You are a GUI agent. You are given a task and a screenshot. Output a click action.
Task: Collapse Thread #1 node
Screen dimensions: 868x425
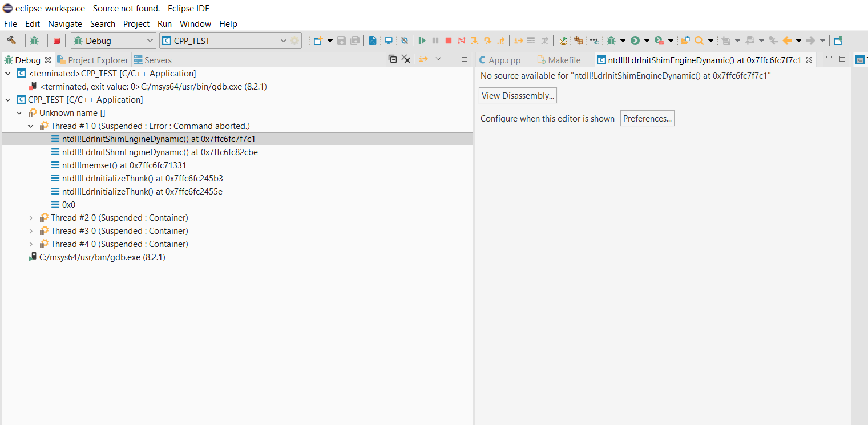pos(31,126)
